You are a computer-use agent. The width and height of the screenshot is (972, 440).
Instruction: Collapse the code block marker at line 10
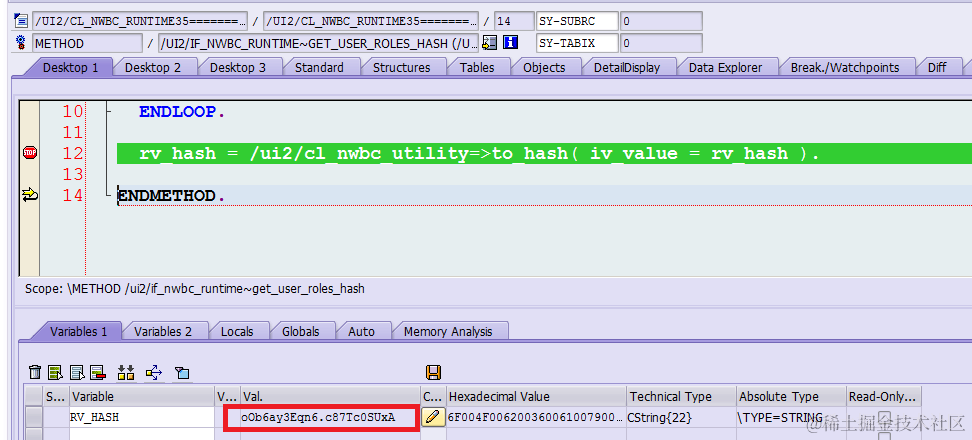pos(109,112)
